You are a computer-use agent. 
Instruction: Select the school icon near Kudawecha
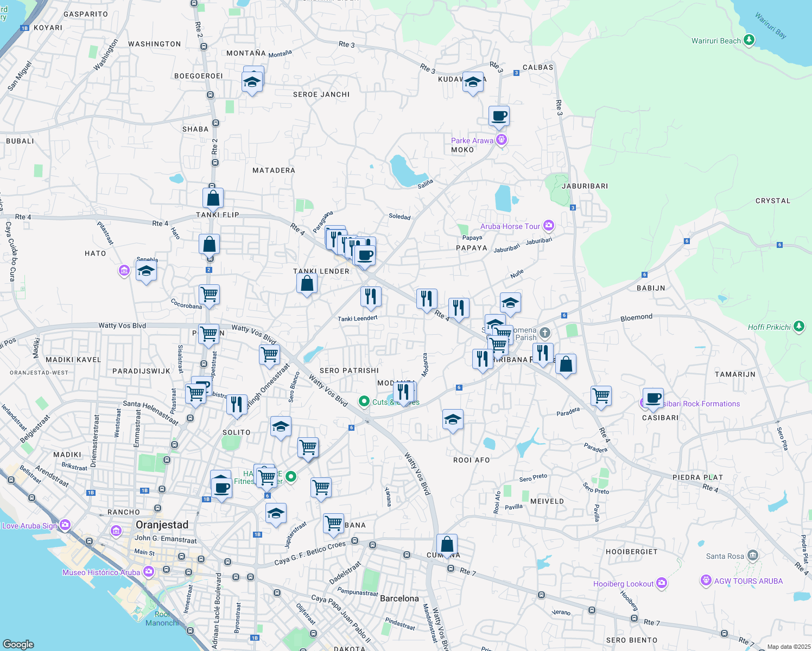[473, 82]
